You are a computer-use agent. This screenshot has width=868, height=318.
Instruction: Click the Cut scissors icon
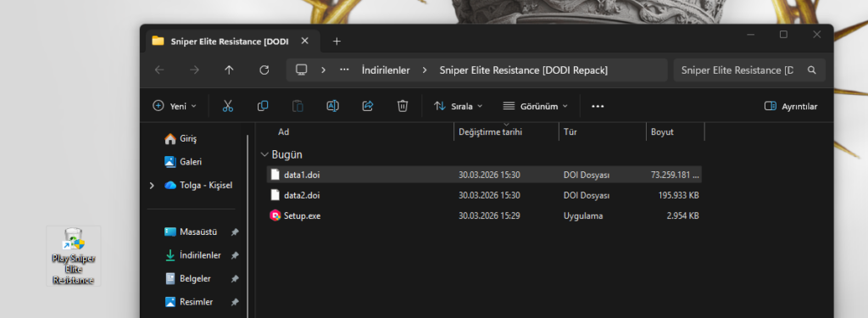tap(227, 106)
